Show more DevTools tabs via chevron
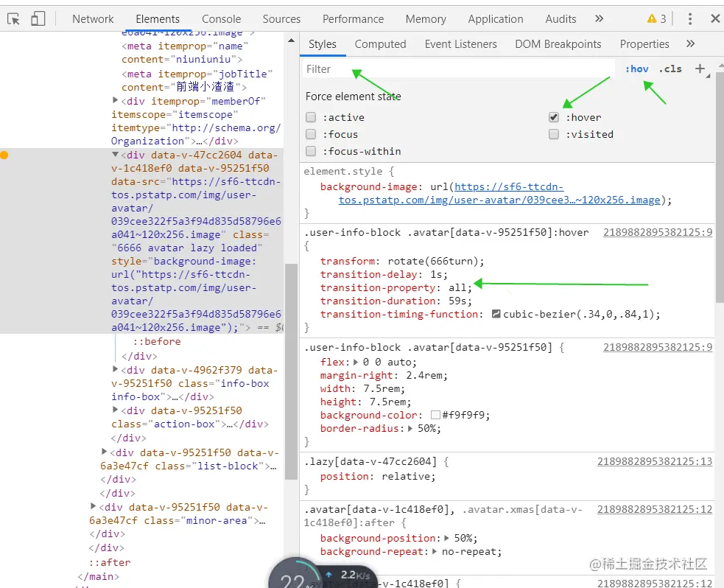 point(600,18)
